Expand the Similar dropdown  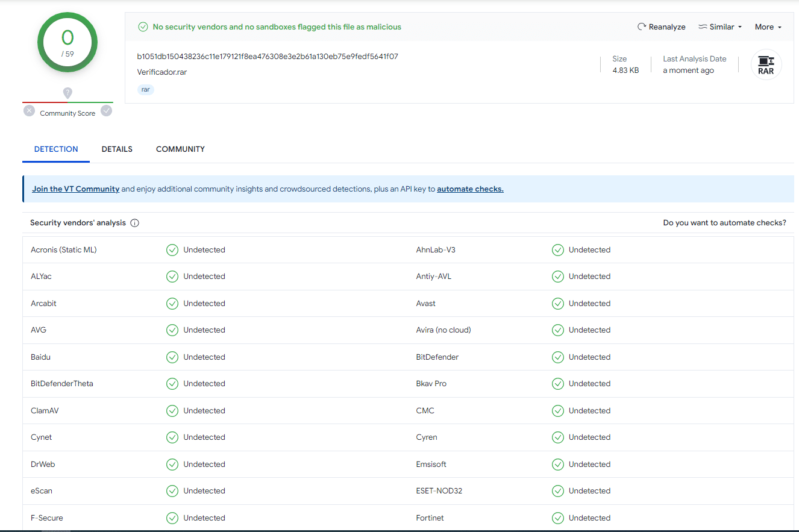[720, 27]
